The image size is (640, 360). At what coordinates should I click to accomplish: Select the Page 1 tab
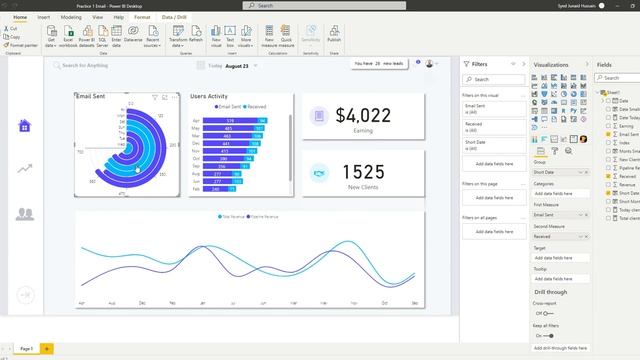(27, 349)
